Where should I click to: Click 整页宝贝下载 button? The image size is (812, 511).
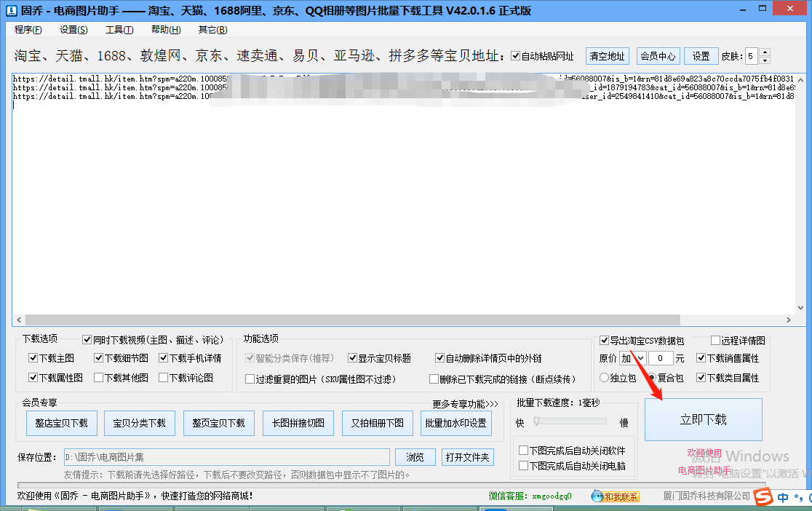(218, 424)
